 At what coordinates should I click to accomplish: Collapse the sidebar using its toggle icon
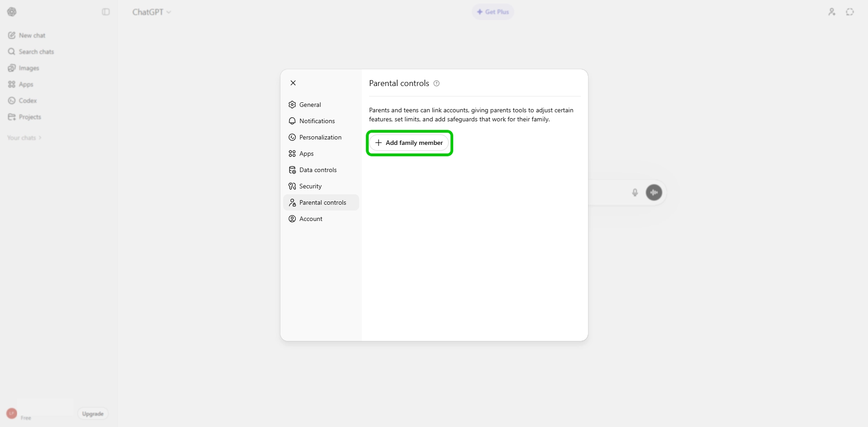(x=105, y=12)
